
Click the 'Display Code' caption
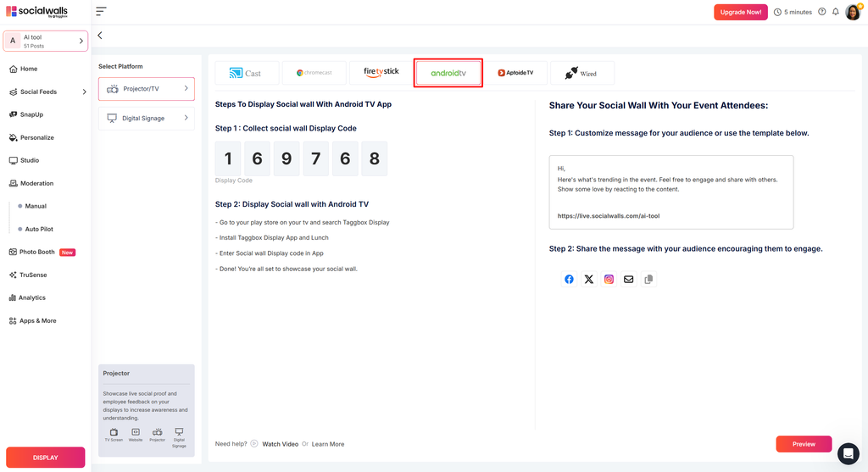pos(234,180)
